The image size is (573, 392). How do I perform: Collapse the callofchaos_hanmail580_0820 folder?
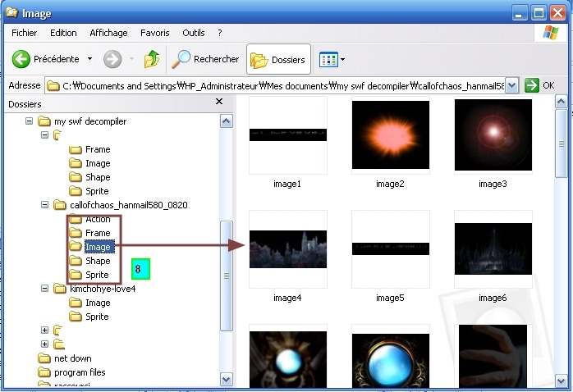(x=45, y=205)
